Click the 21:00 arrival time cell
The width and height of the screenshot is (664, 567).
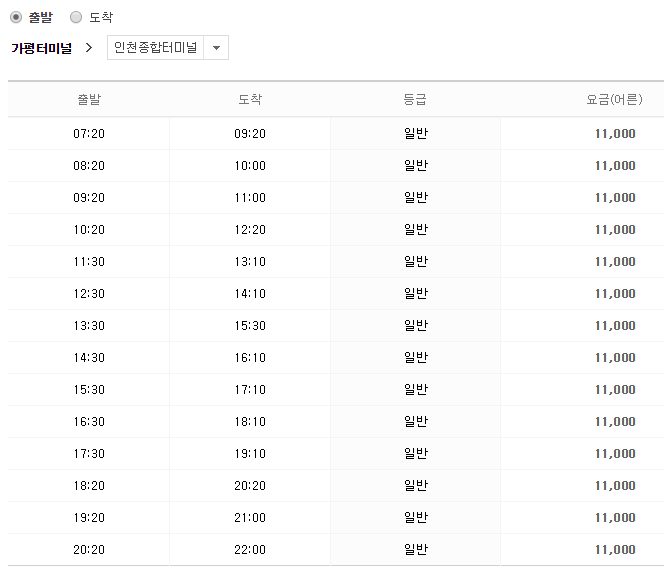(x=250, y=517)
